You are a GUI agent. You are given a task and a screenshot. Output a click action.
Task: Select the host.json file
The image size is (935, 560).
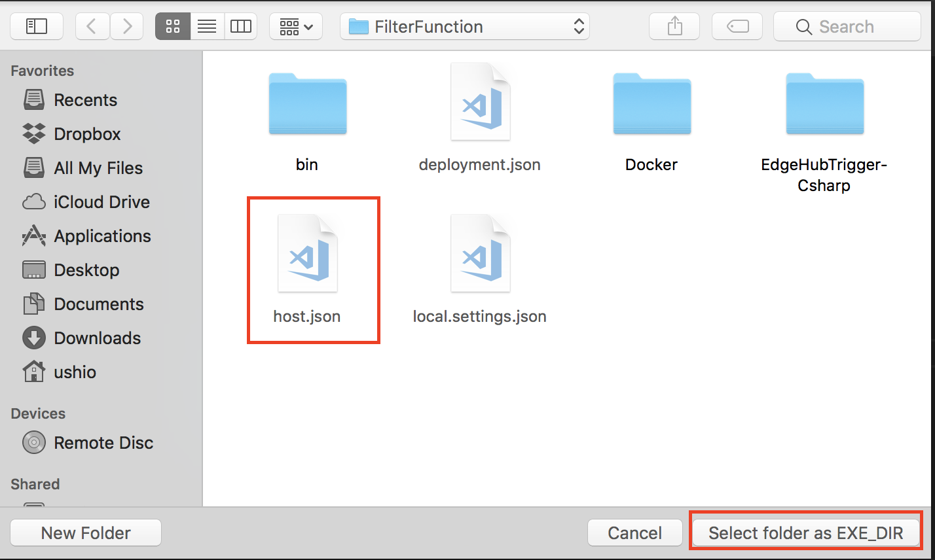pos(307,270)
